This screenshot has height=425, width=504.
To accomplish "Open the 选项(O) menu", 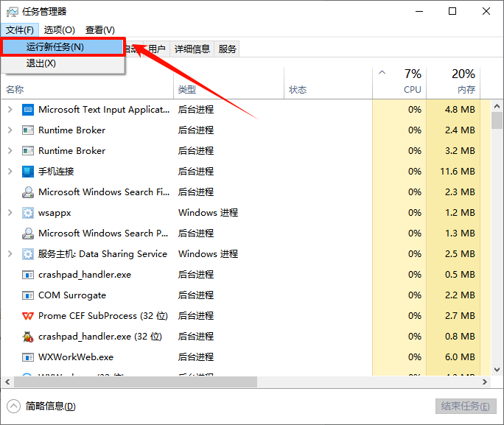I will click(x=60, y=30).
